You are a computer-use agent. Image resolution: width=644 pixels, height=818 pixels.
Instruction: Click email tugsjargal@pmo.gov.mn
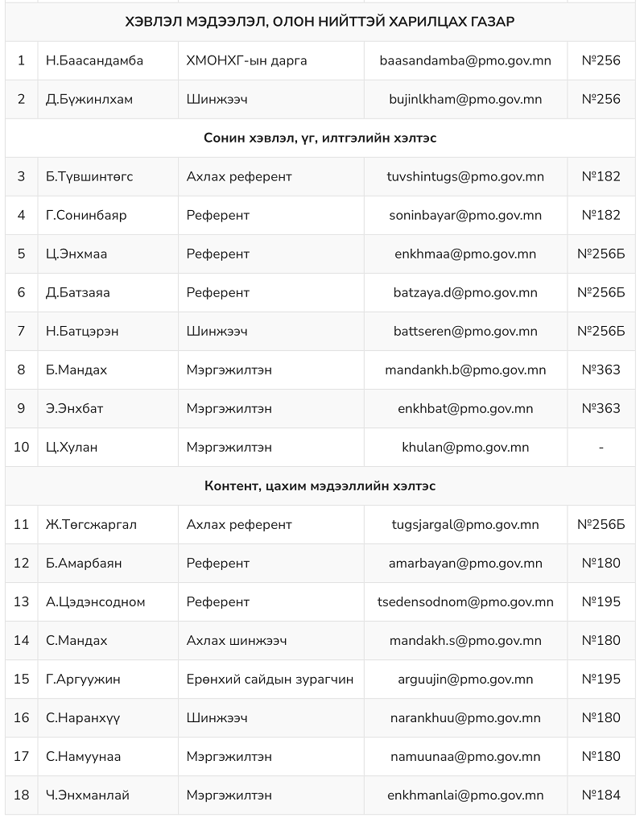(x=465, y=524)
